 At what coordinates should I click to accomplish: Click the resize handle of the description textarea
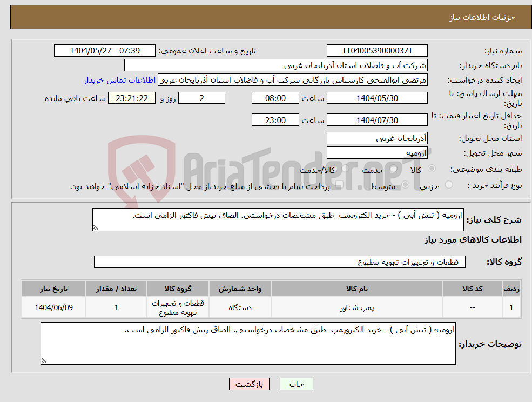96,228
